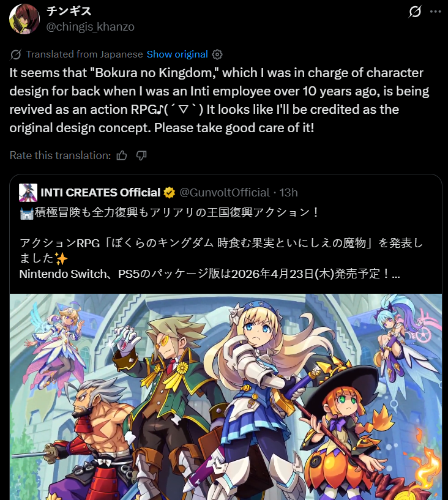448x500 pixels.
Task: Open the three-dot more options menu
Action: pos(436,12)
